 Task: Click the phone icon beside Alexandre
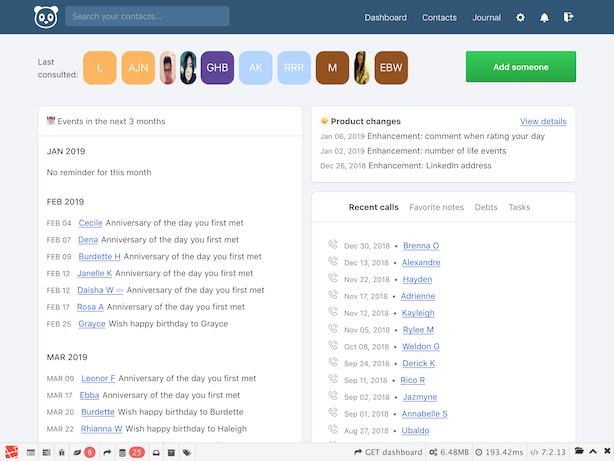[x=333, y=261]
